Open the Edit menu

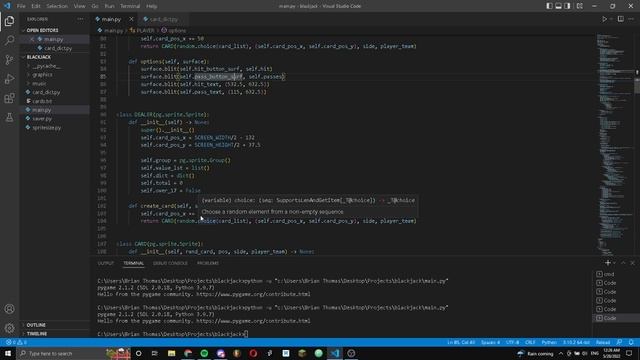(36, 6)
